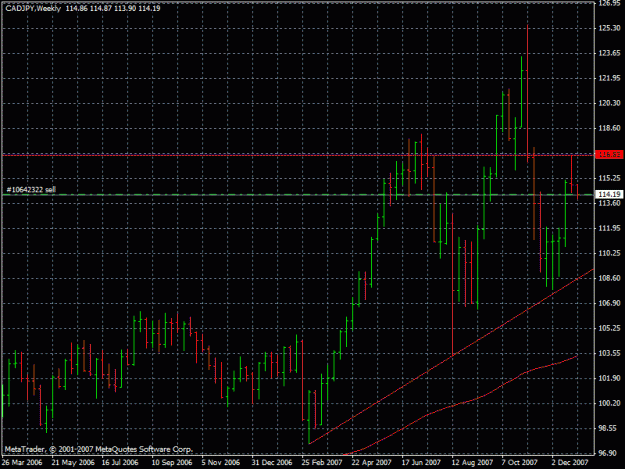The image size is (625, 469).
Task: Click the 118.60 price axis label
Action: 609,128
